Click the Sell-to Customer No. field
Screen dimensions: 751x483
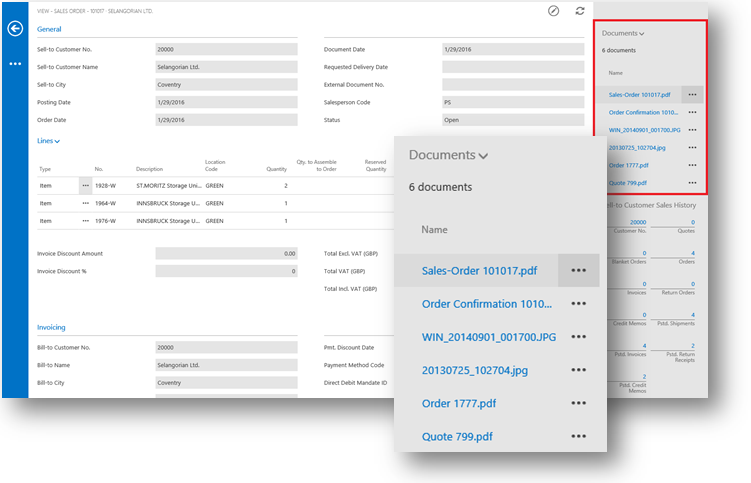click(227, 48)
